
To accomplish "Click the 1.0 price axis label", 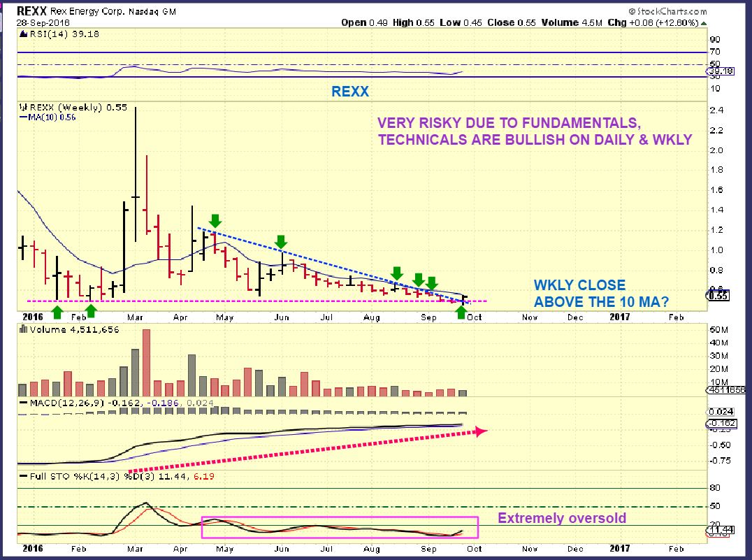I will pyautogui.click(x=716, y=250).
